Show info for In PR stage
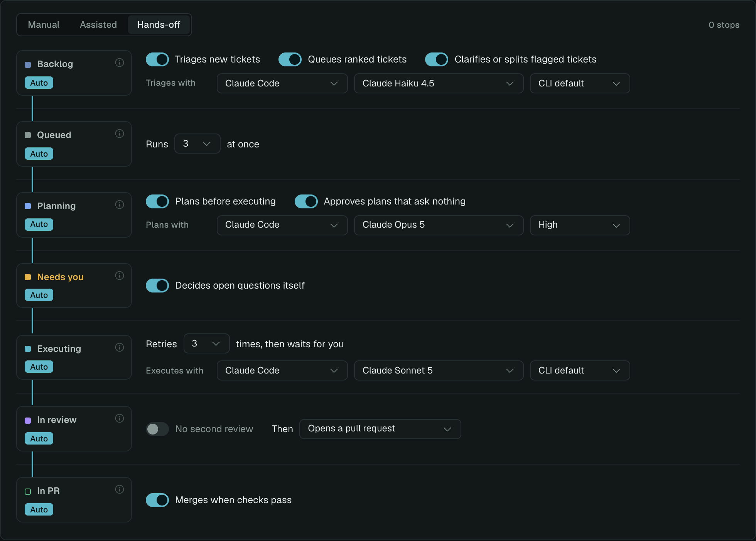Image resolution: width=756 pixels, height=541 pixels. coord(120,489)
